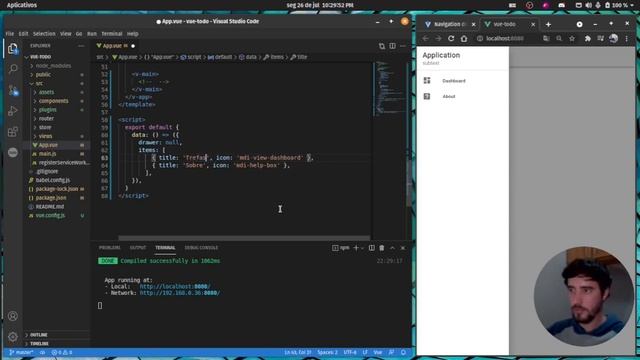Expand the store folder
This screenshot has width=640, height=360.
pyautogui.click(x=45, y=127)
